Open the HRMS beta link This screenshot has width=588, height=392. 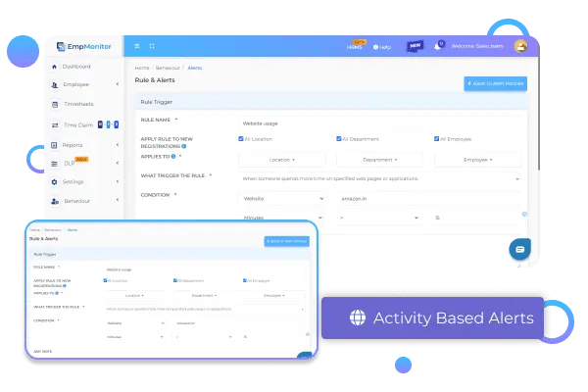[x=355, y=45]
